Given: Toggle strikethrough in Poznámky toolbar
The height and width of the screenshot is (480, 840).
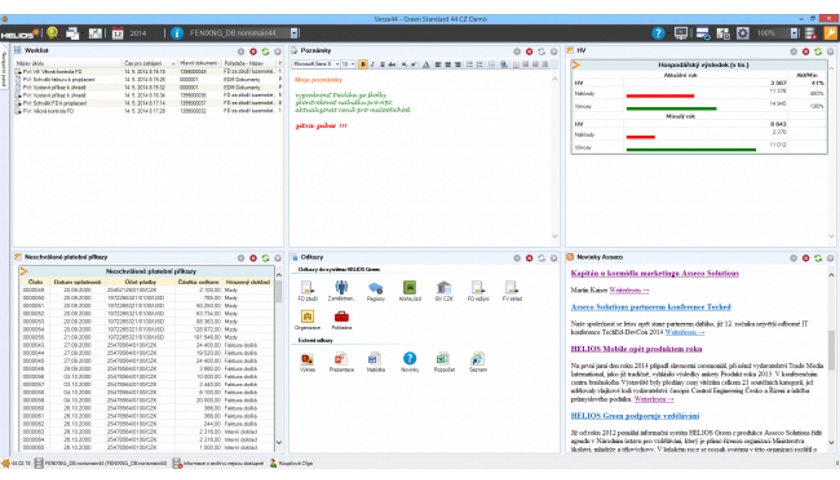Looking at the screenshot, I should 392,64.
